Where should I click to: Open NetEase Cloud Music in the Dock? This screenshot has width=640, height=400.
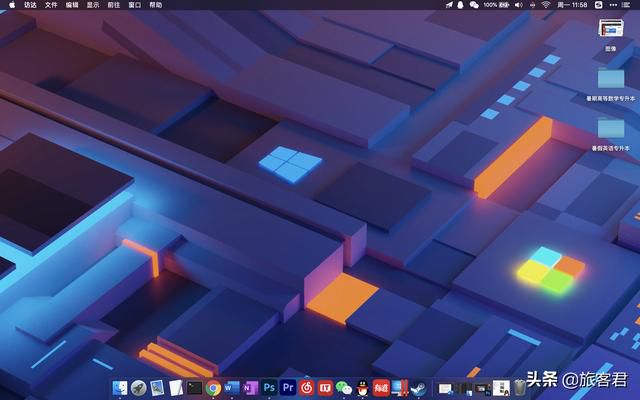(307, 388)
